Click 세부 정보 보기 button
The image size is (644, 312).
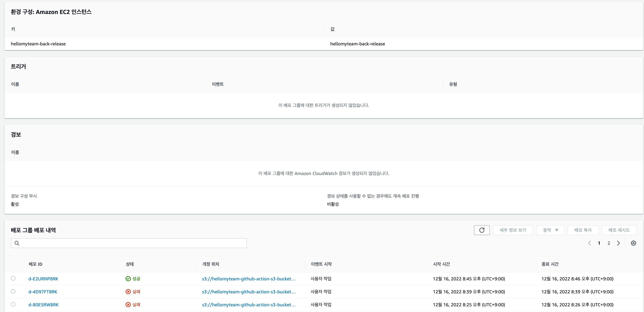click(513, 230)
